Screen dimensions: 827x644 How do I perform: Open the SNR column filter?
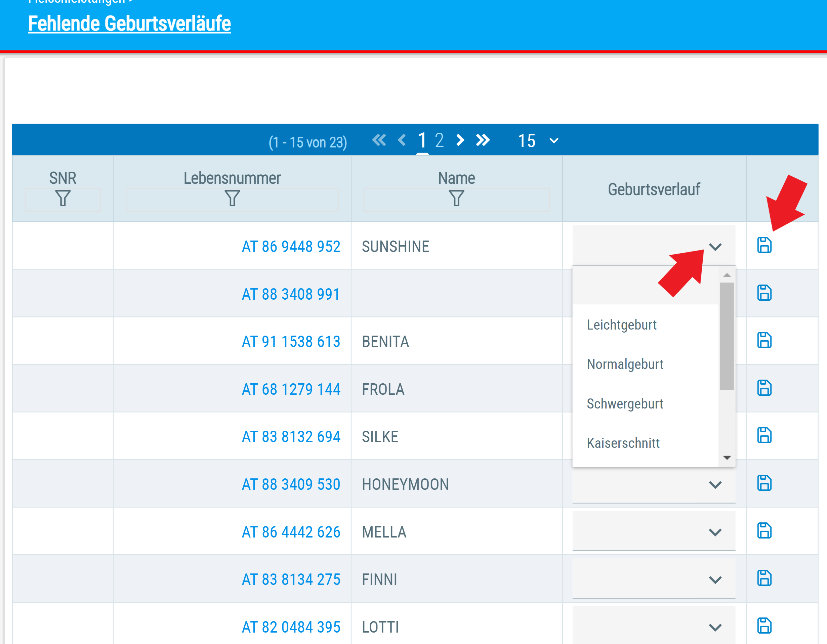click(x=63, y=199)
